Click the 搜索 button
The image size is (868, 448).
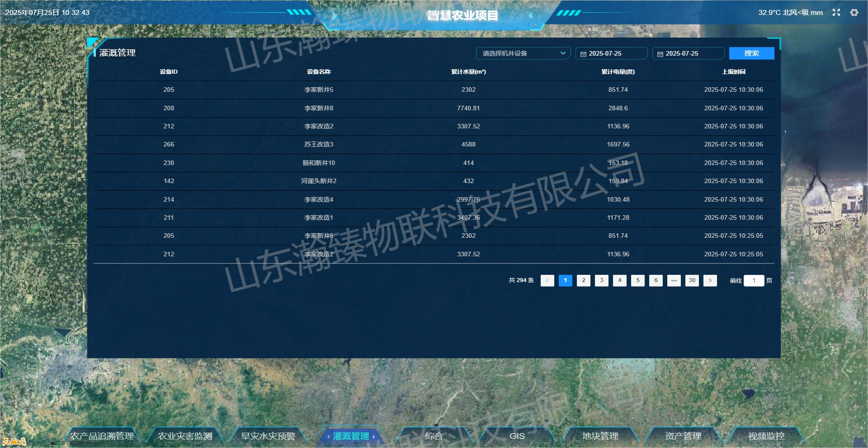[751, 53]
